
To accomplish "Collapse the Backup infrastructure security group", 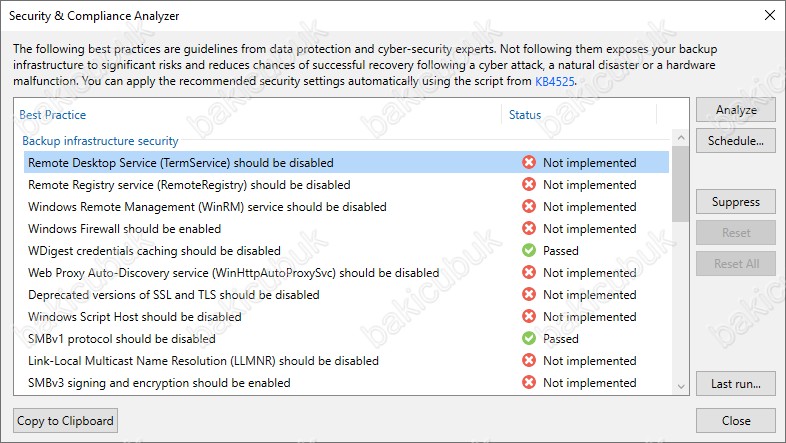I will point(100,141).
